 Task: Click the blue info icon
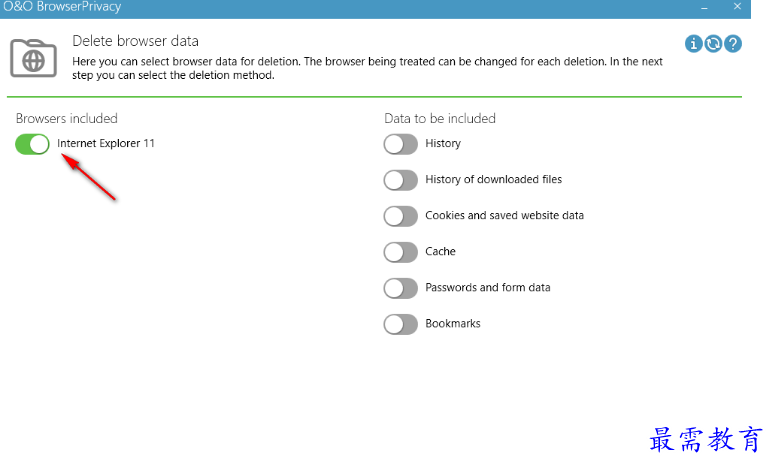pyautogui.click(x=693, y=44)
